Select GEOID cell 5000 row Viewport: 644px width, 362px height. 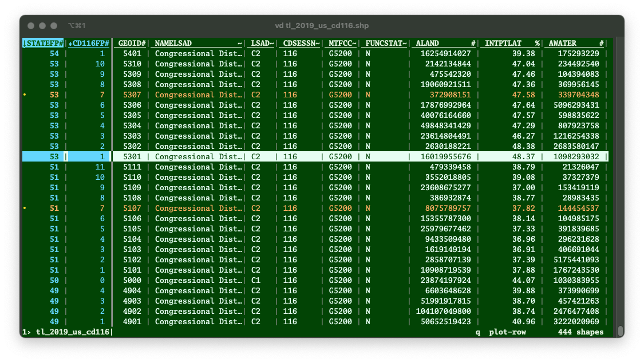point(132,280)
